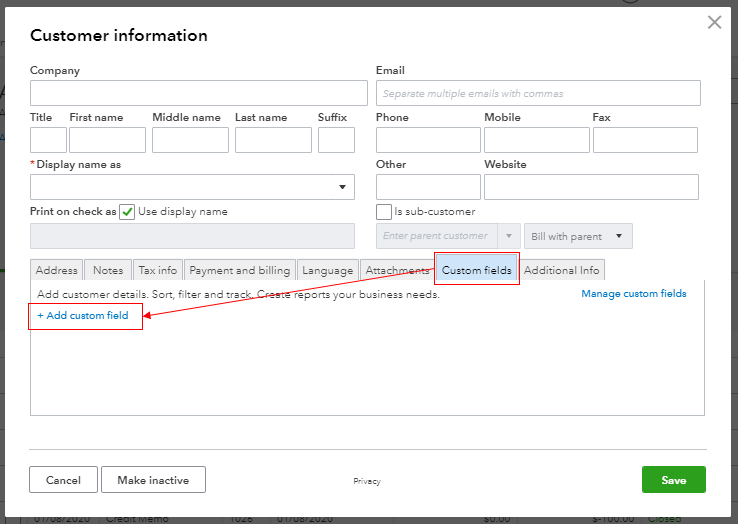Click the Mobile number field
The height and width of the screenshot is (524, 738).
(x=537, y=140)
